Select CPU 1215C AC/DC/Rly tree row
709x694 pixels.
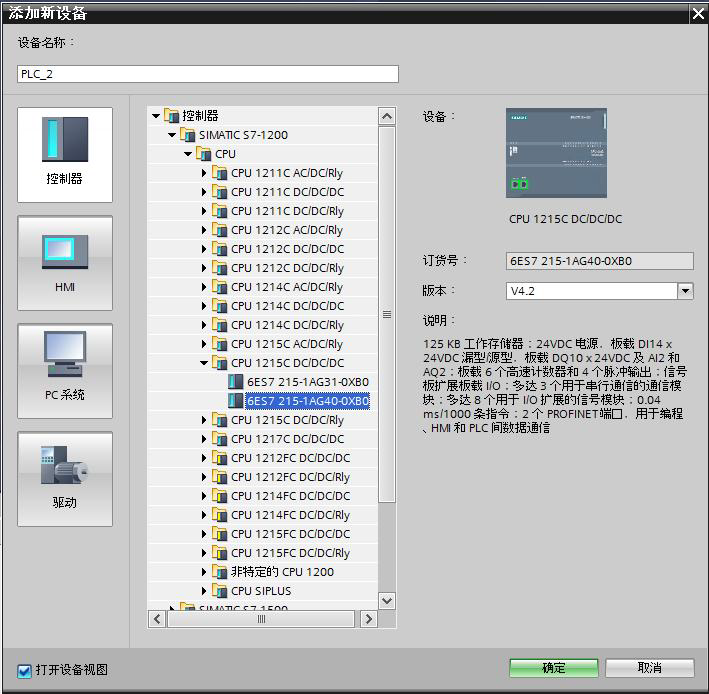pos(287,344)
